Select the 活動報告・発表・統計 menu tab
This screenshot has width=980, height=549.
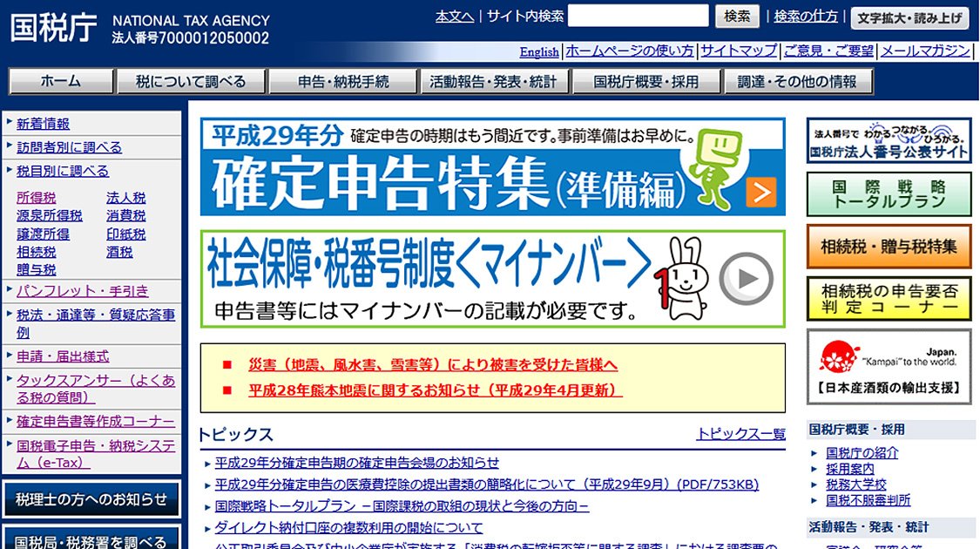(492, 81)
